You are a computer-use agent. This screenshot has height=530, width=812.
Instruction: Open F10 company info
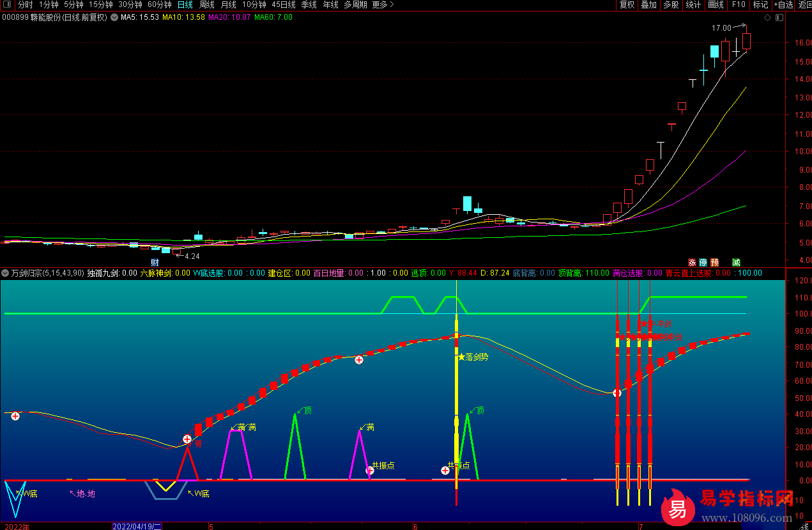[739, 4]
